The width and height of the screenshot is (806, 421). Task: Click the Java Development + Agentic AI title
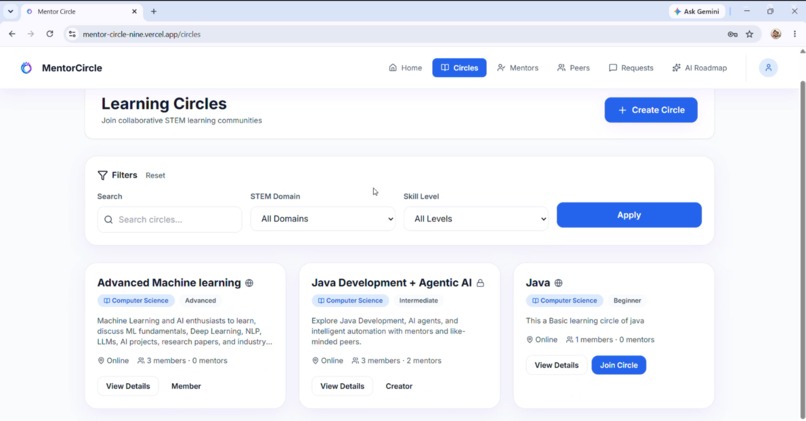392,283
